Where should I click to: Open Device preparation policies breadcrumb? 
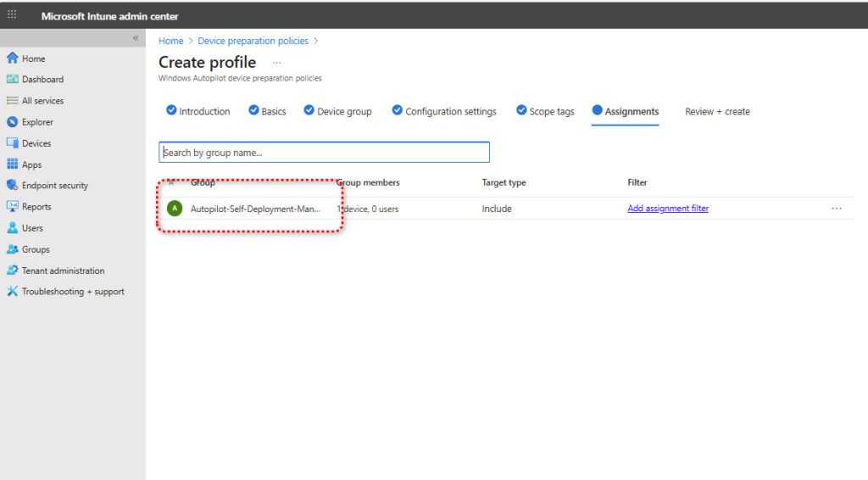point(253,41)
